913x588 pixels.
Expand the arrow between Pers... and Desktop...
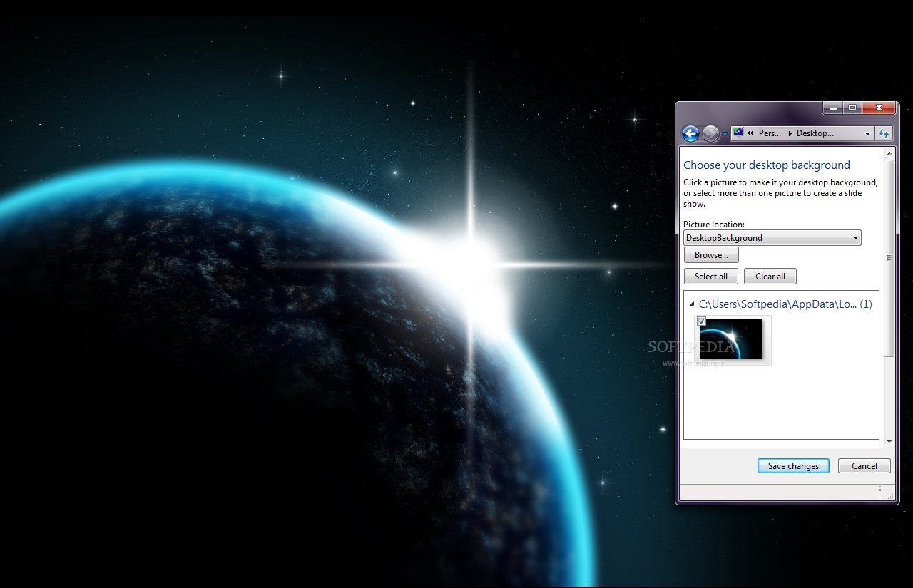[790, 133]
